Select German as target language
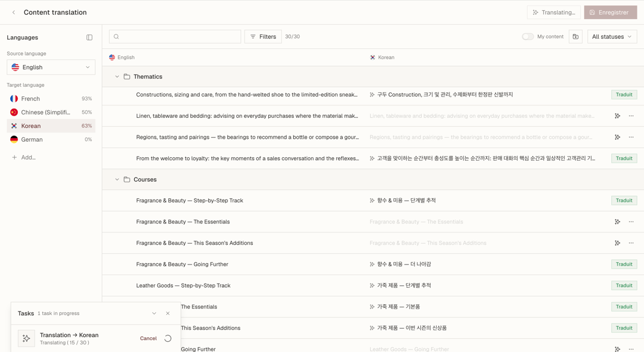Screen dimensions: 644x352 tap(51, 139)
